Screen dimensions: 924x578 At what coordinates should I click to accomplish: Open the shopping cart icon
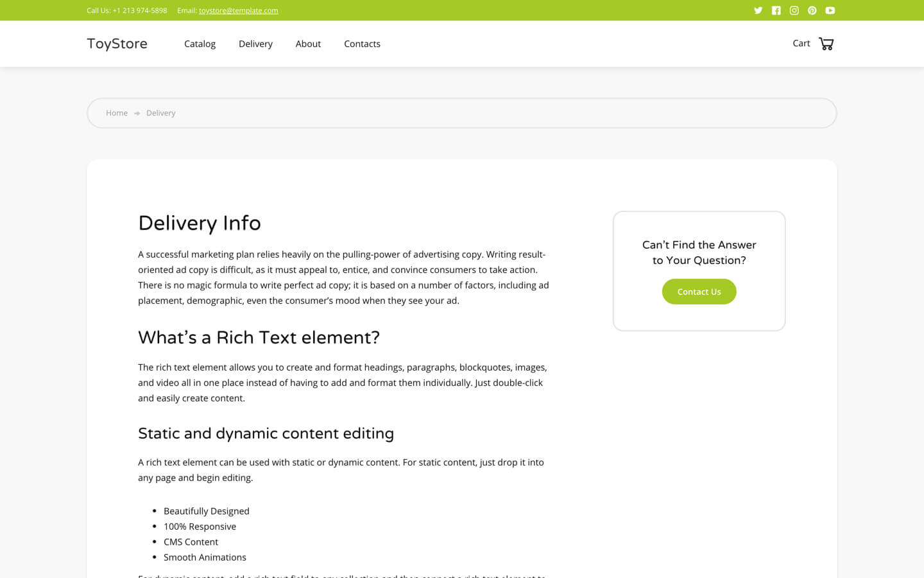click(826, 43)
